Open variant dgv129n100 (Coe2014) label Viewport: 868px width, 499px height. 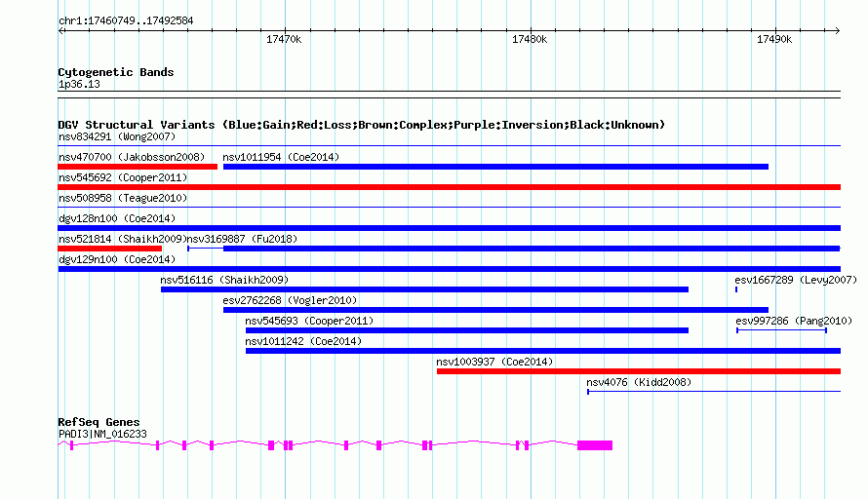(117, 259)
